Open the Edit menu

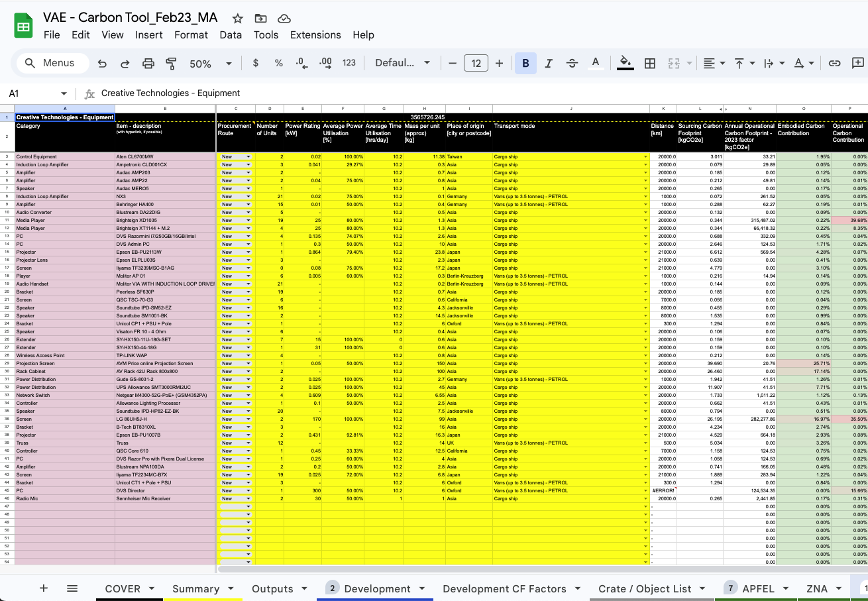pos(81,35)
